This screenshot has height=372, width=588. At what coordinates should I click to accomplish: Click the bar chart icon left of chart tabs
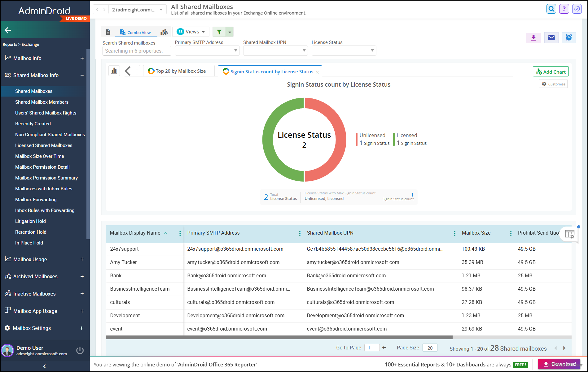114,71
